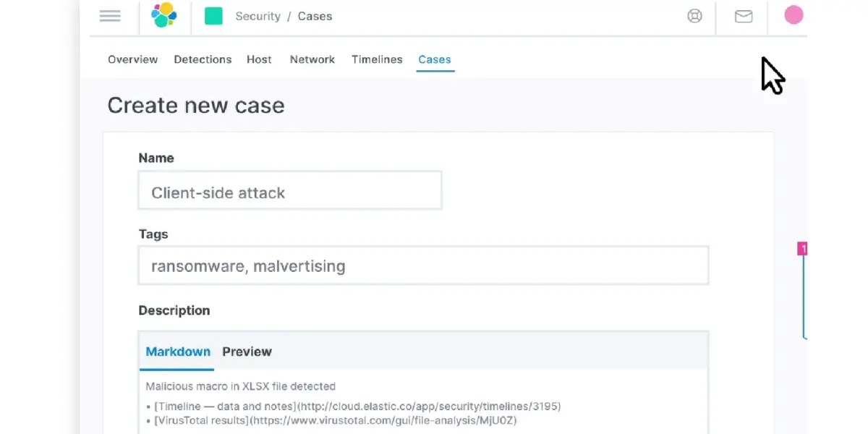Select the Cases navigation tab
868x434 pixels.
pyautogui.click(x=435, y=59)
